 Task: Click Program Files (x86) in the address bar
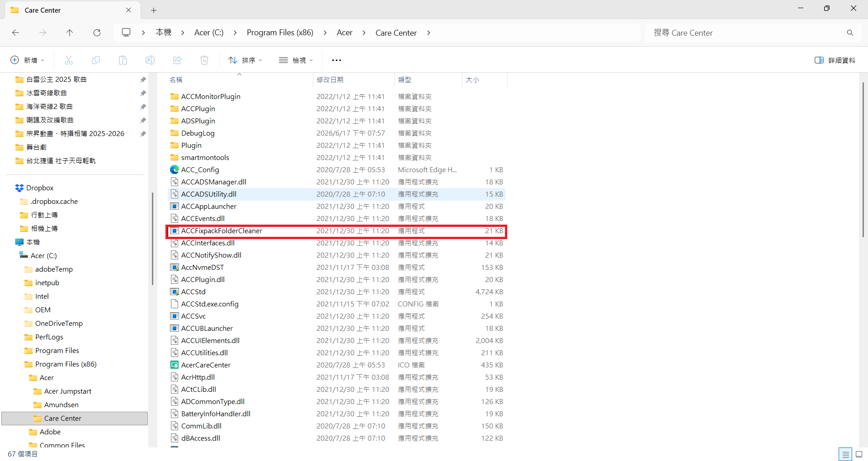point(280,33)
